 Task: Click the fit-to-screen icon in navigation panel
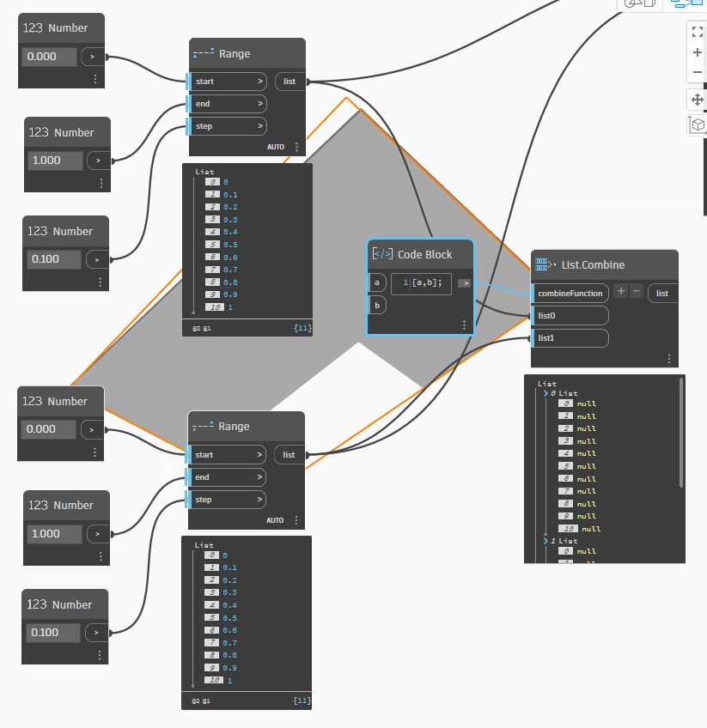click(697, 32)
